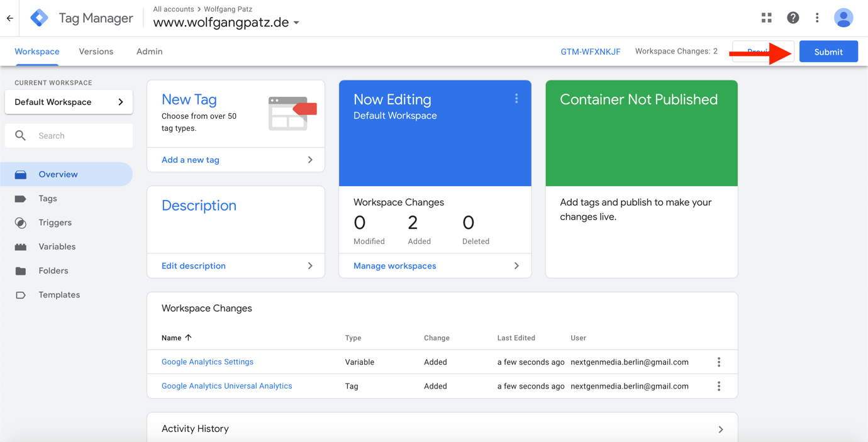Open row menu for Google Analytics Universal Analytics
Image resolution: width=868 pixels, height=442 pixels.
(719, 386)
